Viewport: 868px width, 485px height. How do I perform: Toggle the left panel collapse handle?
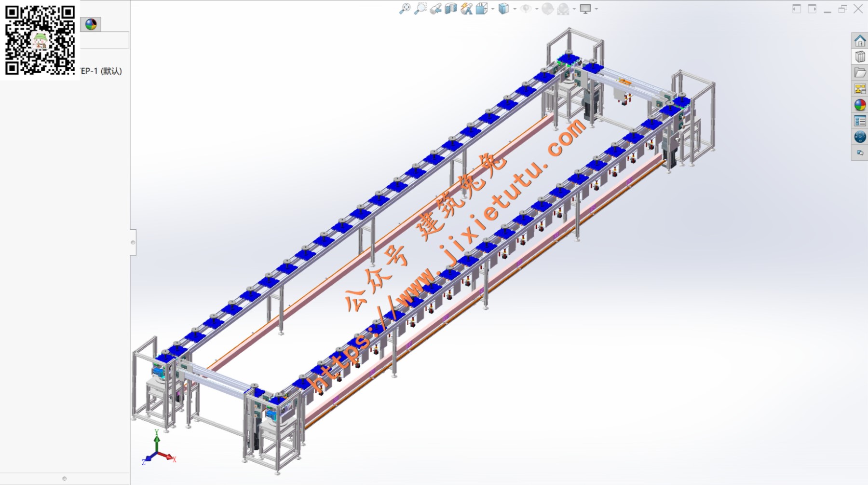133,242
